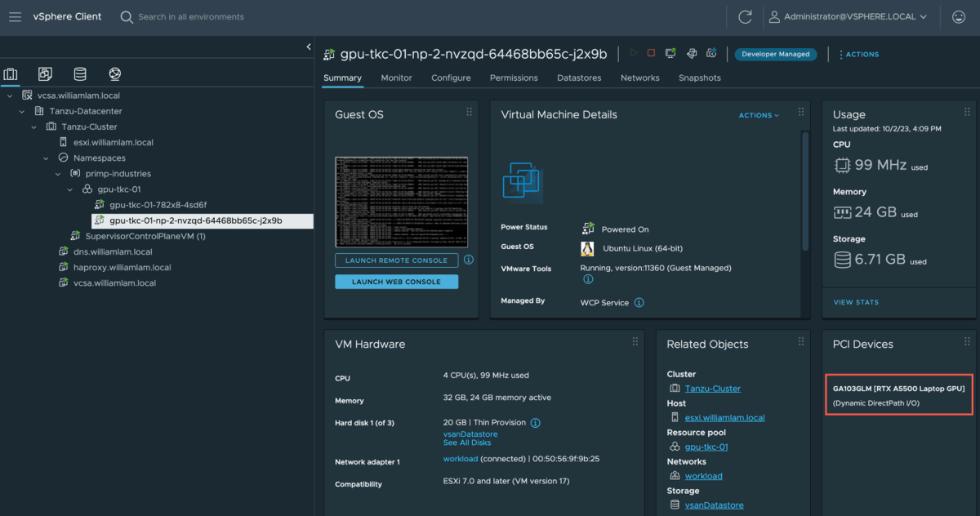This screenshot has width=980, height=516.
Task: Select the VMs and Templates inventory icon
Action: click(x=45, y=74)
